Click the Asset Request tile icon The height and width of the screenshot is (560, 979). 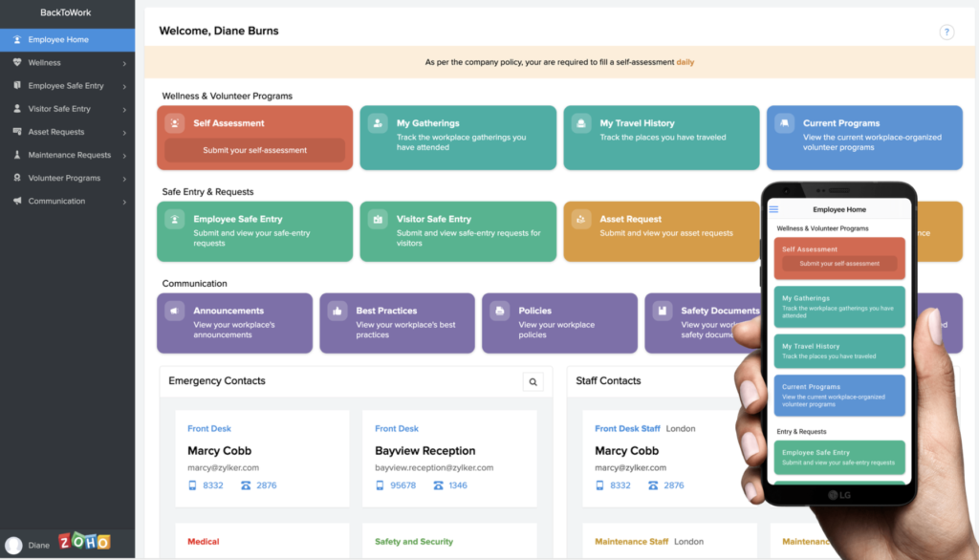tap(581, 220)
